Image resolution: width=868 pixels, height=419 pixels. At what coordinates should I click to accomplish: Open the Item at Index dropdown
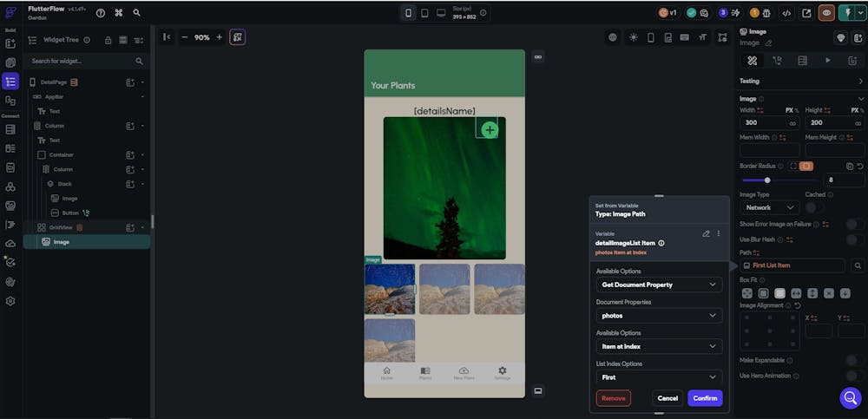click(659, 346)
